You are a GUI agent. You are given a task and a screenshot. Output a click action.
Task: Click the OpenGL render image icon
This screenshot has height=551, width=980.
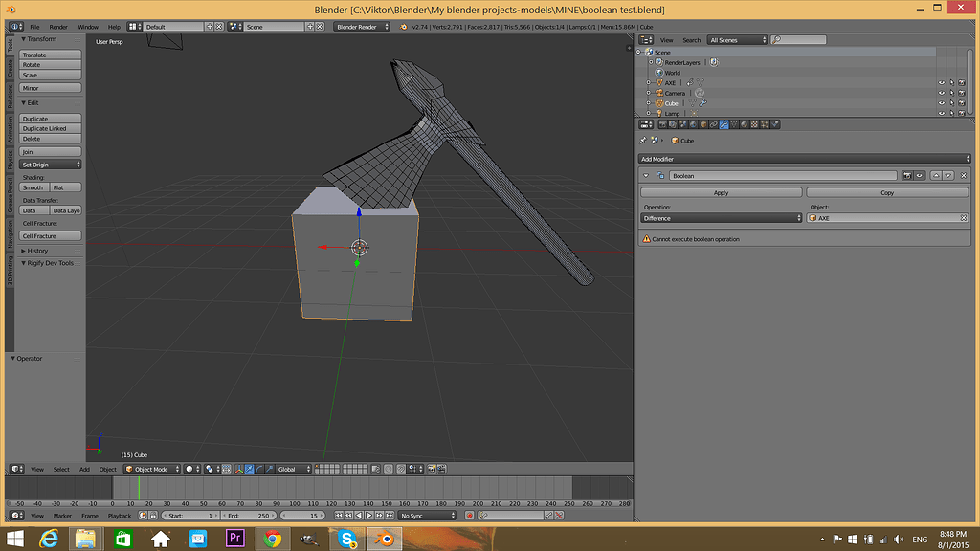pos(431,469)
